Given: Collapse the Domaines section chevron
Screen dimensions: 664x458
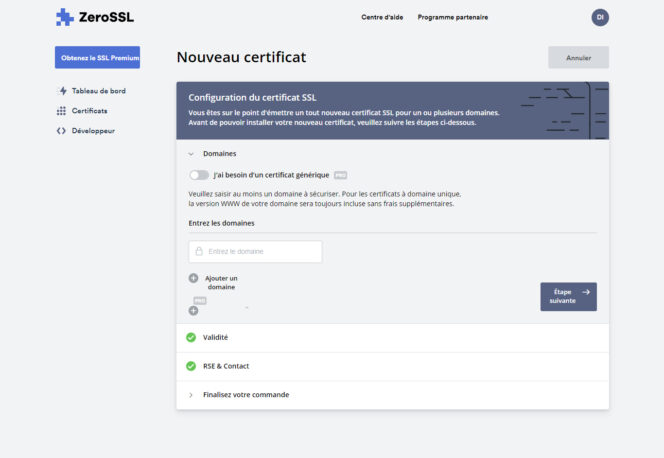Looking at the screenshot, I should pyautogui.click(x=191, y=154).
